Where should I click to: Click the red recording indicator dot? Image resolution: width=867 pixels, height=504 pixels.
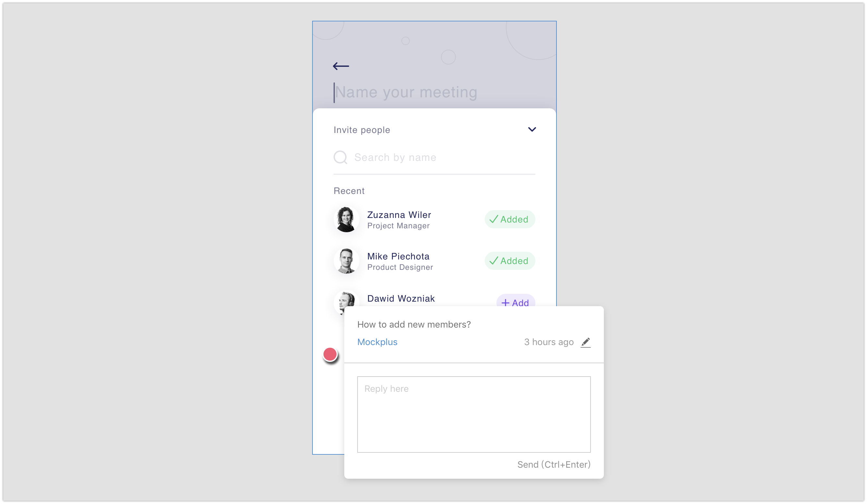click(x=330, y=354)
